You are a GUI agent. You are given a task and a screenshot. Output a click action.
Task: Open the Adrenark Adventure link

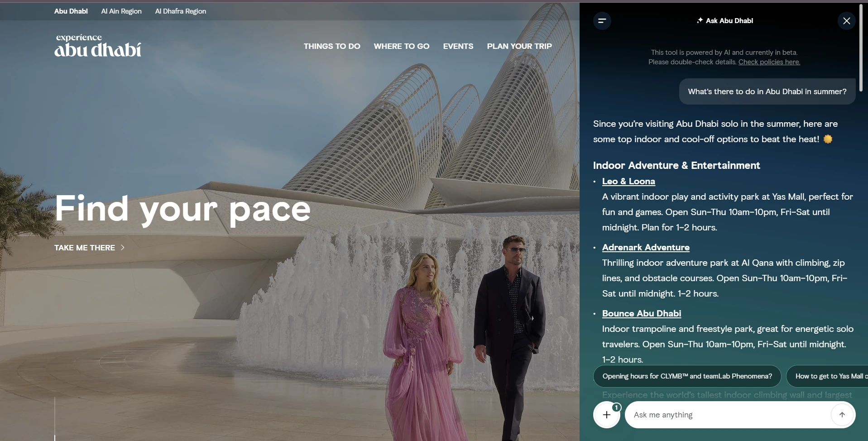click(x=646, y=247)
